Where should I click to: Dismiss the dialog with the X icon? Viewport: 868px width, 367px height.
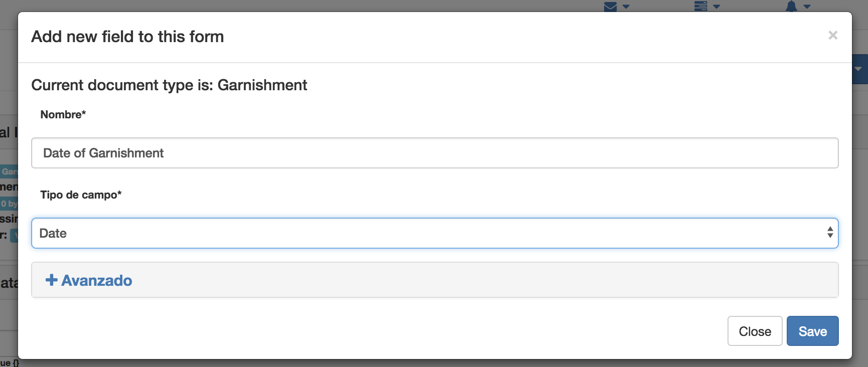point(833,35)
